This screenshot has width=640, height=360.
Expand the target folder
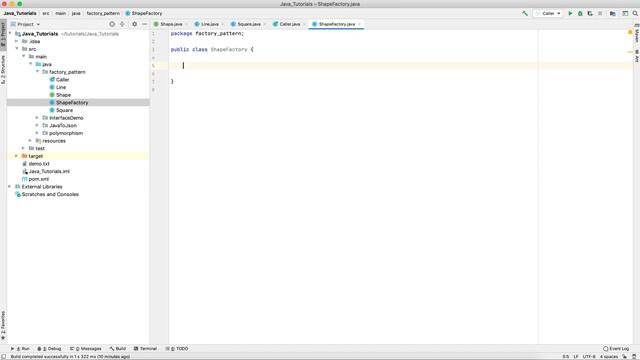click(17, 156)
